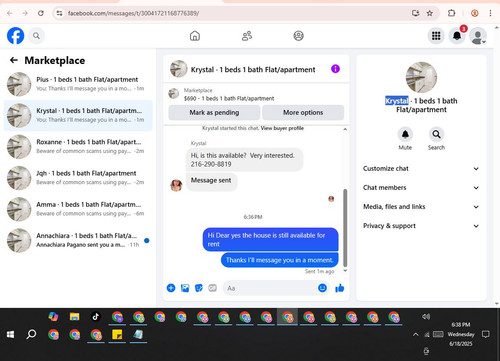Click the listing thumbnail in the right panel
500x361 pixels.
point(421,77)
